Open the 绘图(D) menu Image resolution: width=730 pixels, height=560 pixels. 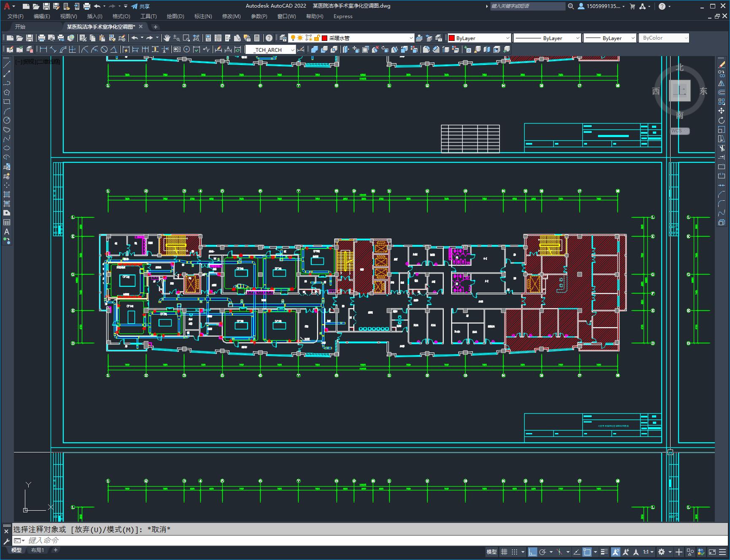(175, 16)
